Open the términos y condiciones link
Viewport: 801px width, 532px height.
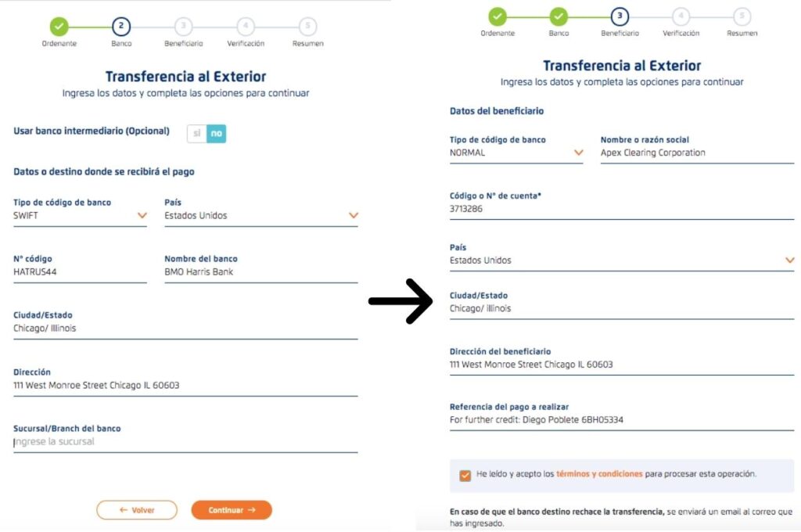tap(599, 474)
